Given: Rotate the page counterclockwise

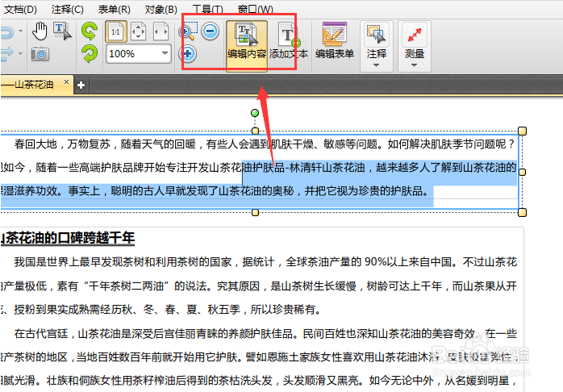Looking at the screenshot, I should coord(89,31).
